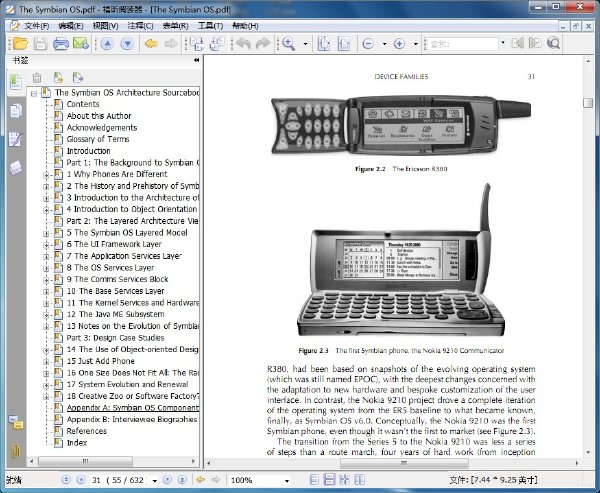Image resolution: width=600 pixels, height=493 pixels.
Task: Open the attachments paperclip sidebar icon
Action: [16, 451]
